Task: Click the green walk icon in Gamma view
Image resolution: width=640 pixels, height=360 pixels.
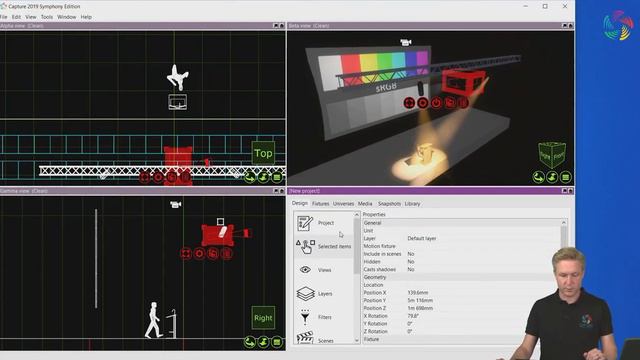Action: click(263, 342)
